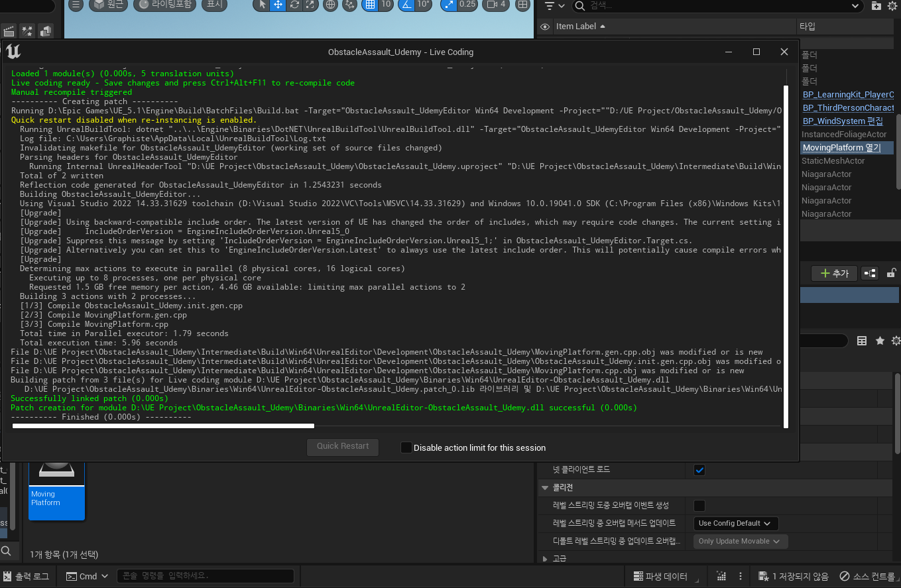Open grid snap size value 10
This screenshot has width=901, height=588.
(386, 5)
